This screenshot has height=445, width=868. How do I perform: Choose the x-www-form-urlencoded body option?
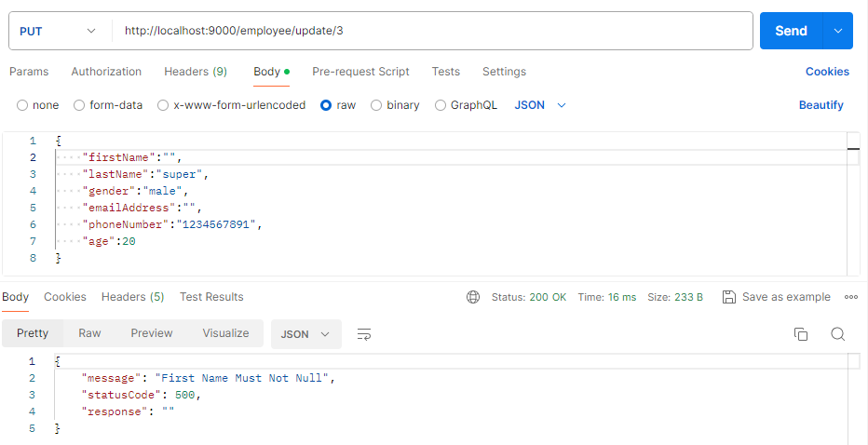pos(163,105)
